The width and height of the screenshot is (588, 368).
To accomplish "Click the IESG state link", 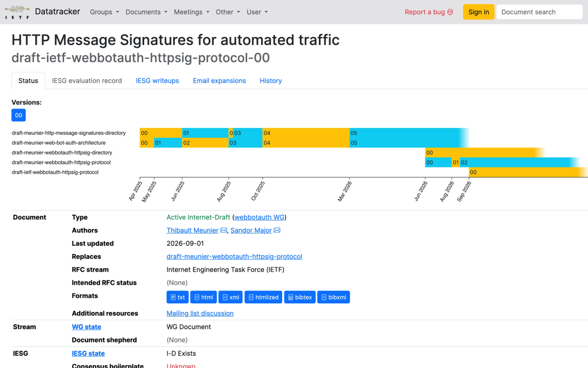I will coord(88,353).
